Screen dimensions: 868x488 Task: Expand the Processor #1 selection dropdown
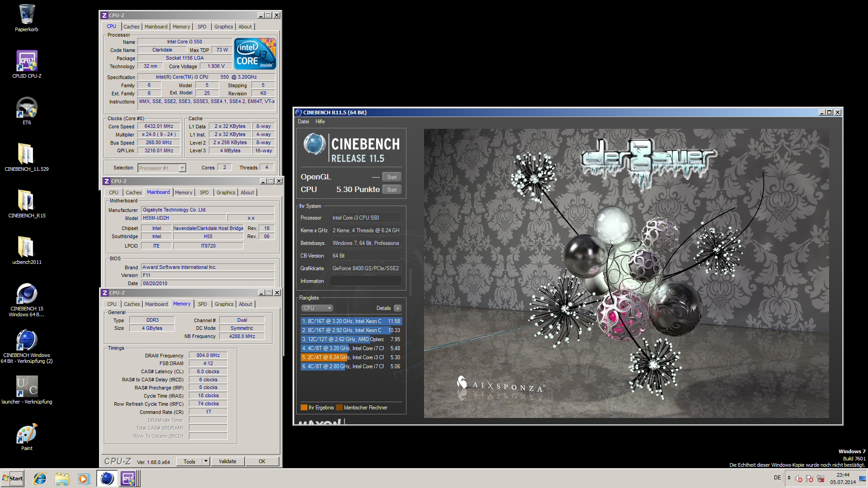pos(182,168)
